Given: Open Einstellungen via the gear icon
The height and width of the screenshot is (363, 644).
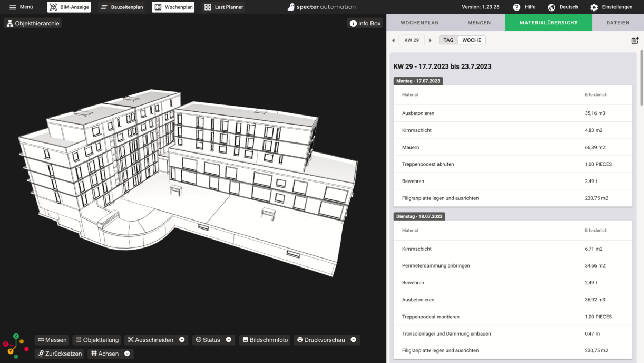Looking at the screenshot, I should pyautogui.click(x=594, y=7).
